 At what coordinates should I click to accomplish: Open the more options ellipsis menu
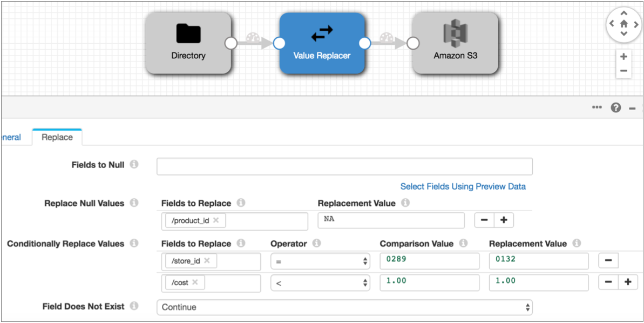[596, 107]
